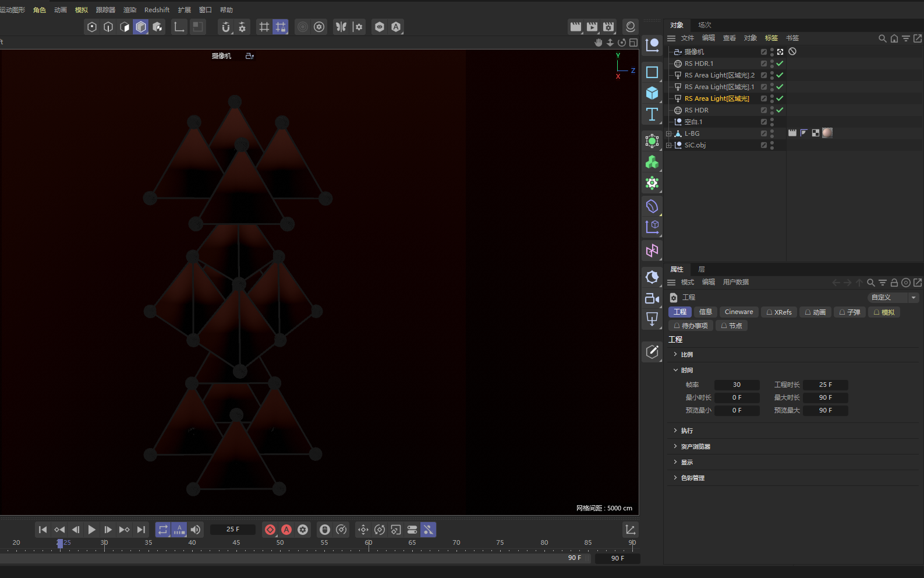Screen dimensions: 924x578
Task: Open filter icon in Object Manager header
Action: pos(906,38)
